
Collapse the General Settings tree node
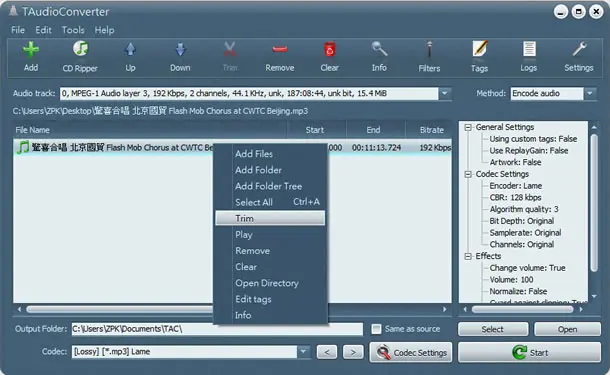click(468, 127)
